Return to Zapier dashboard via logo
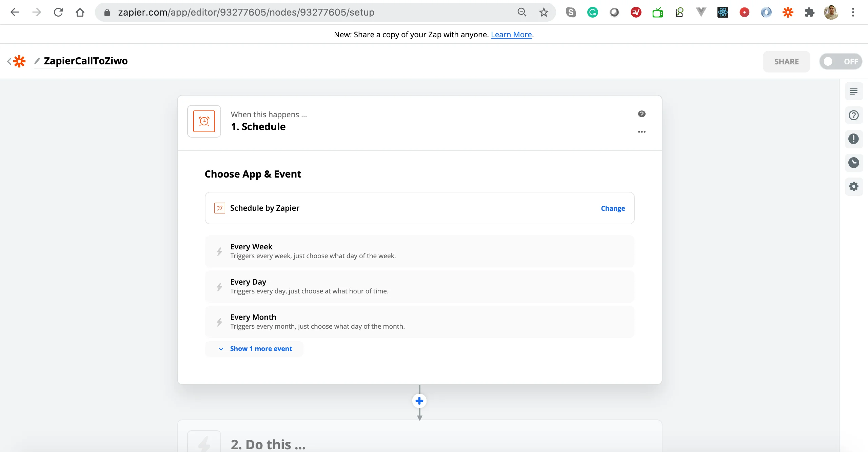Viewport: 868px width, 452px height. (x=19, y=61)
